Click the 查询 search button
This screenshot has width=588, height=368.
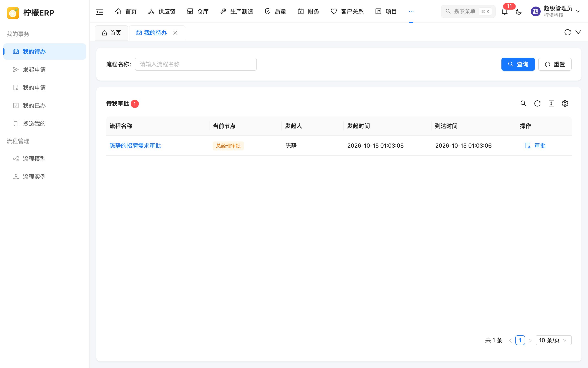pos(518,64)
